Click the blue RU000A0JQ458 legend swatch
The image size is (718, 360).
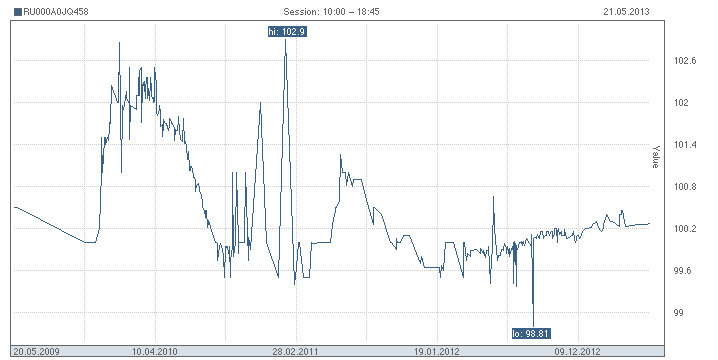(18, 12)
